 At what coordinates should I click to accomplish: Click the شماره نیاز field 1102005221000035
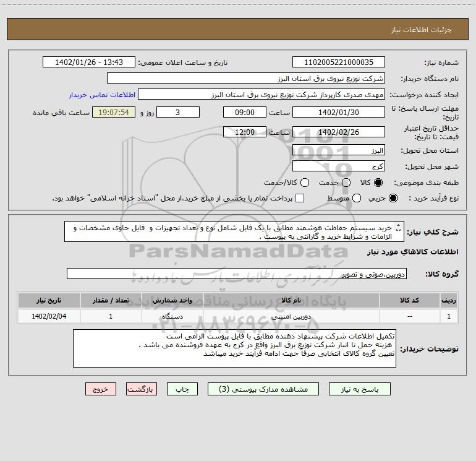click(339, 62)
